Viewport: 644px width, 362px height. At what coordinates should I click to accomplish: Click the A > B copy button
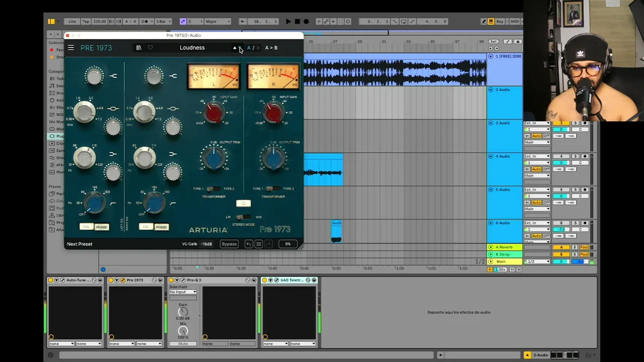(x=271, y=48)
